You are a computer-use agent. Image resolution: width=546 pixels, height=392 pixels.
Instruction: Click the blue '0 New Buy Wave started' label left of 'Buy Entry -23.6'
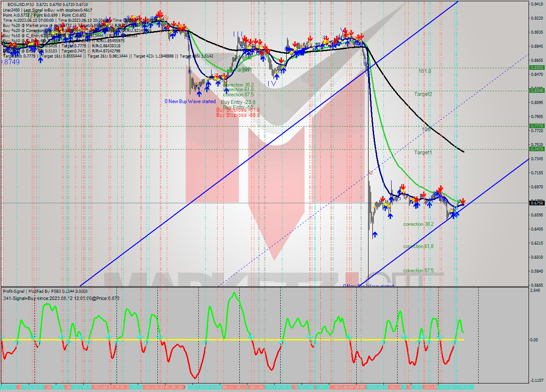tap(190, 101)
